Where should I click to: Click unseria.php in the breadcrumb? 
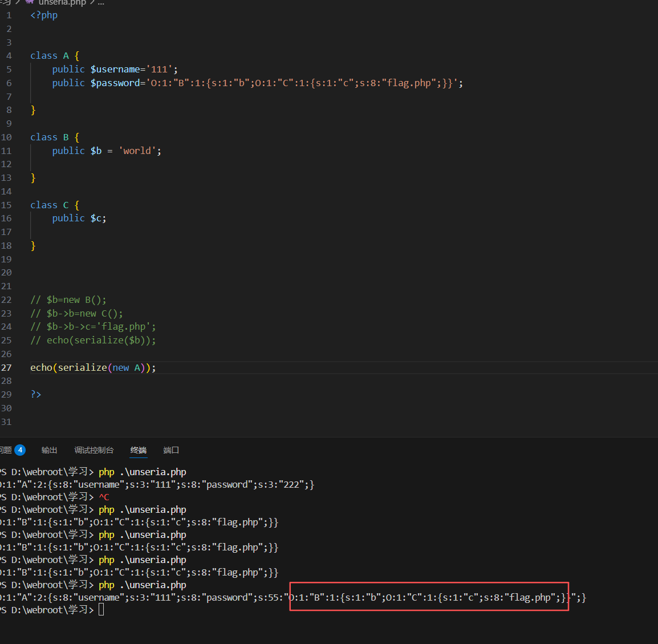point(62,2)
